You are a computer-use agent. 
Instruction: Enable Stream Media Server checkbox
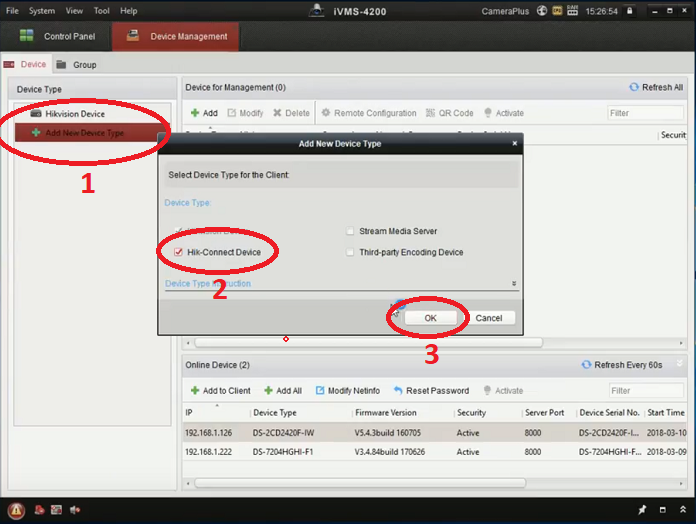[x=350, y=231]
